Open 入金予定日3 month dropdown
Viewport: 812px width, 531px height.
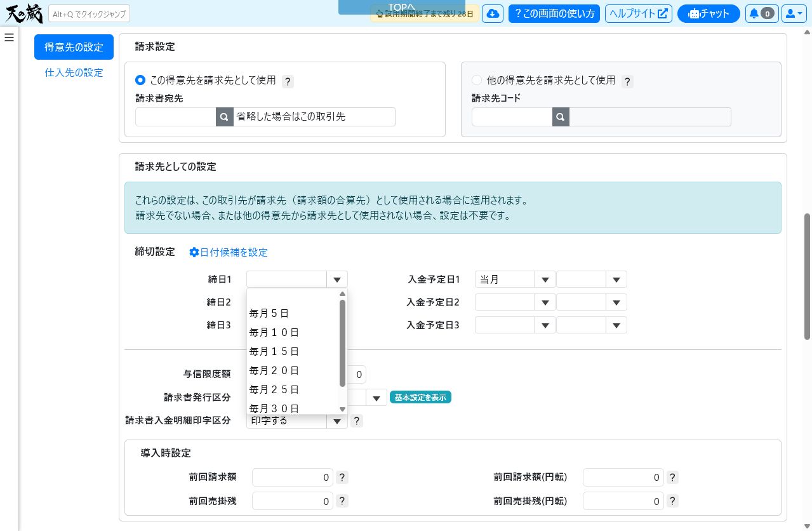click(545, 325)
